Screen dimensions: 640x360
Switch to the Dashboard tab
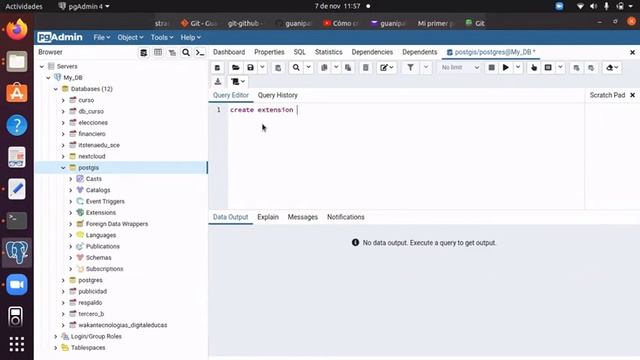(x=229, y=52)
